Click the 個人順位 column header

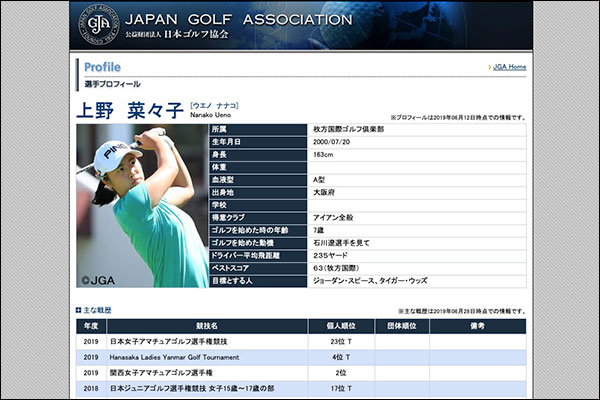(x=342, y=326)
